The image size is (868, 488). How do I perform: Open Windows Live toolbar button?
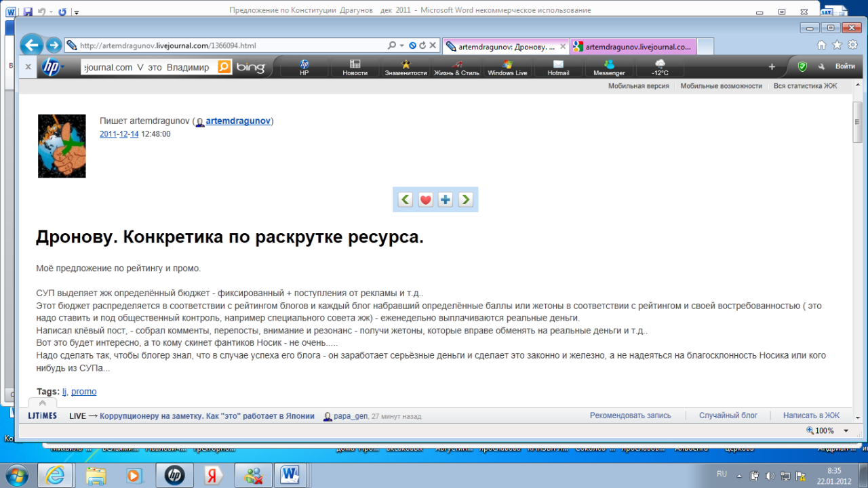click(507, 67)
